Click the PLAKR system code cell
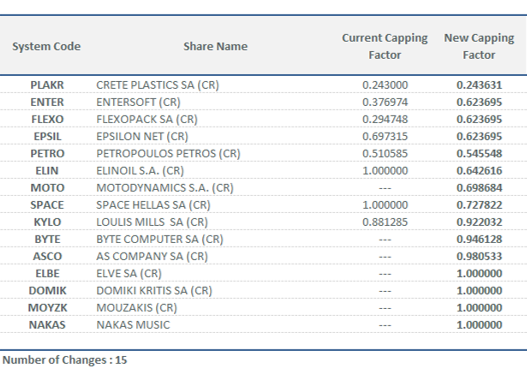The image size is (527, 389). [47, 85]
